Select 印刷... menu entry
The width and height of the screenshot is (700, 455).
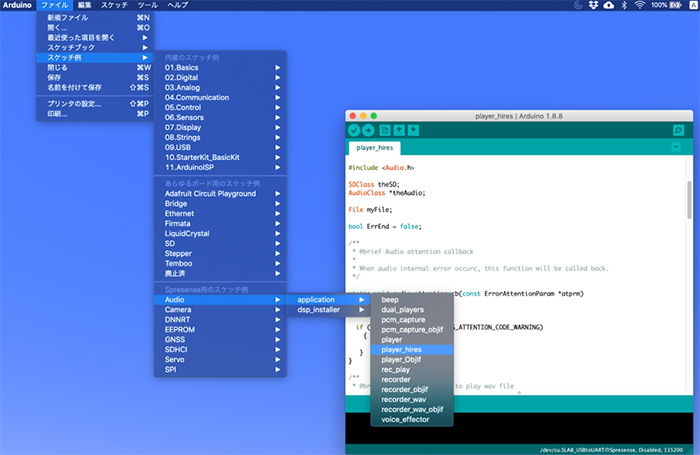pyautogui.click(x=95, y=114)
